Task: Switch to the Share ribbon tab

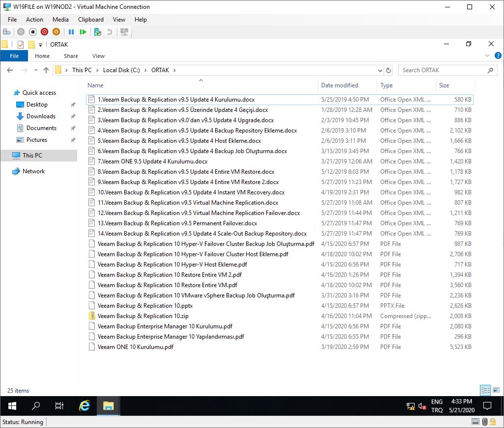Action: pos(71,56)
